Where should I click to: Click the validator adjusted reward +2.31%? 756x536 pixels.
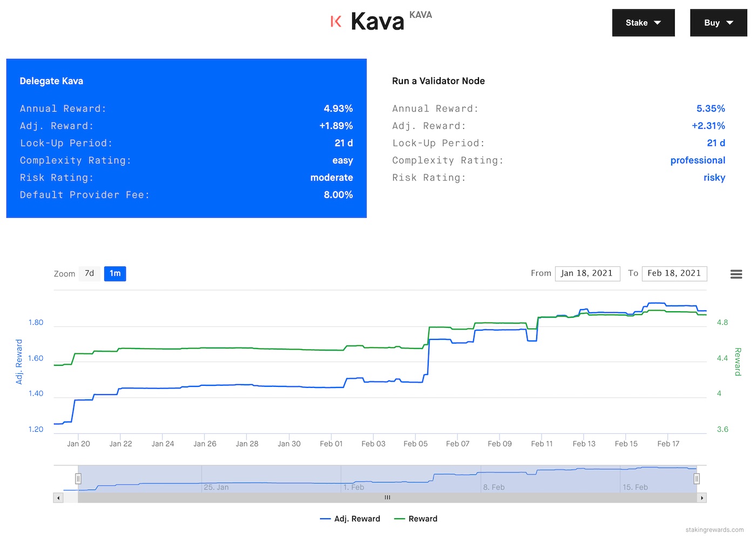[708, 126]
